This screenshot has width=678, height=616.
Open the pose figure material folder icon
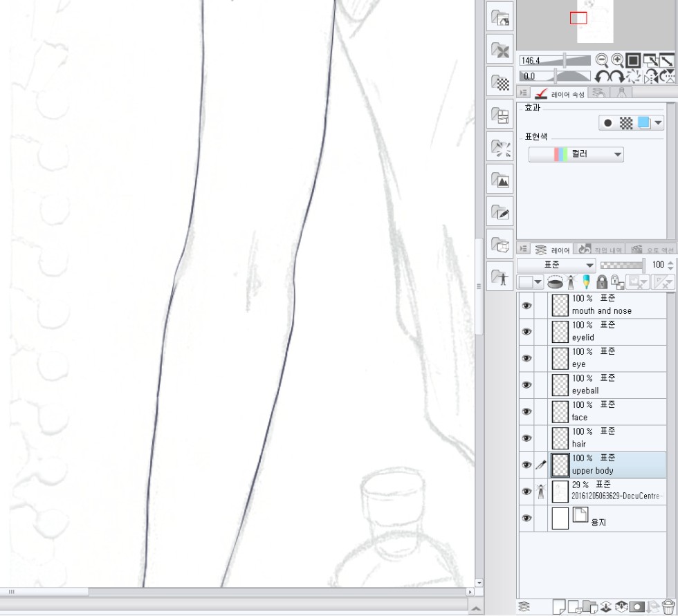click(x=500, y=277)
